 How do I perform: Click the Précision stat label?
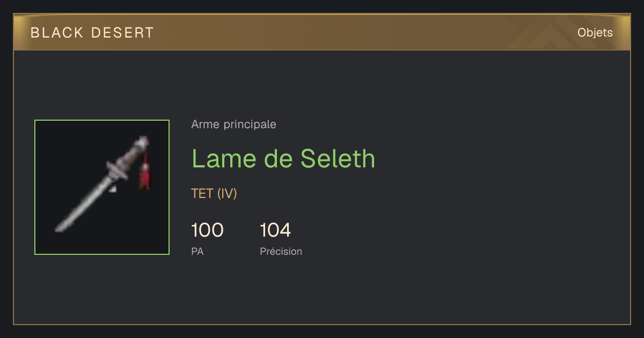[281, 251]
